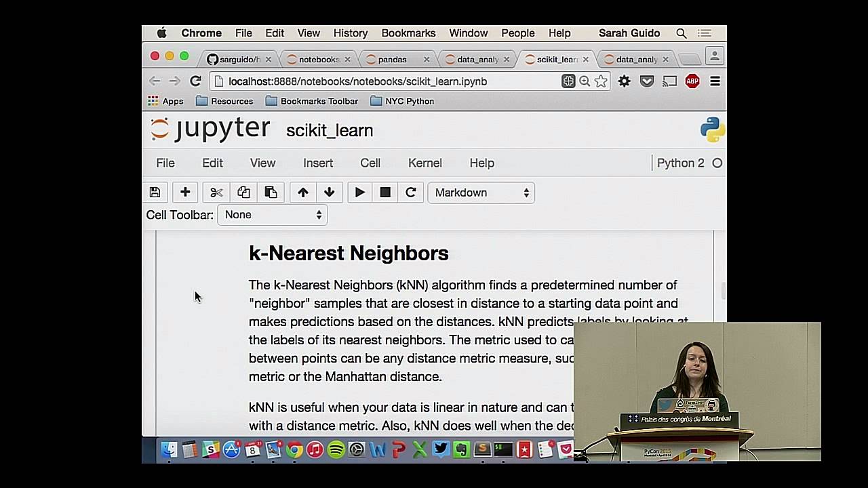Open the macOS Apple menu
The height and width of the screenshot is (488, 868).
click(161, 33)
